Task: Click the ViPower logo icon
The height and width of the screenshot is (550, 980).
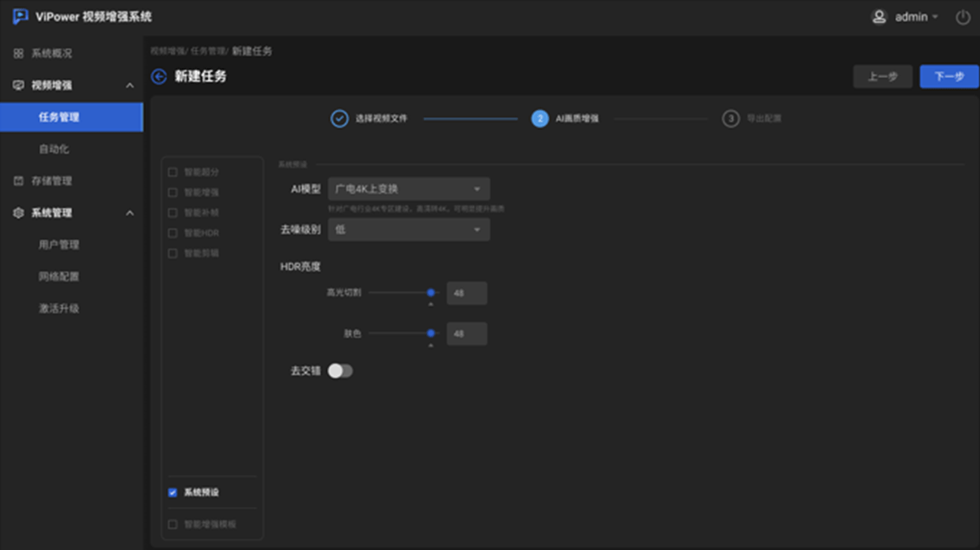Action: [21, 17]
